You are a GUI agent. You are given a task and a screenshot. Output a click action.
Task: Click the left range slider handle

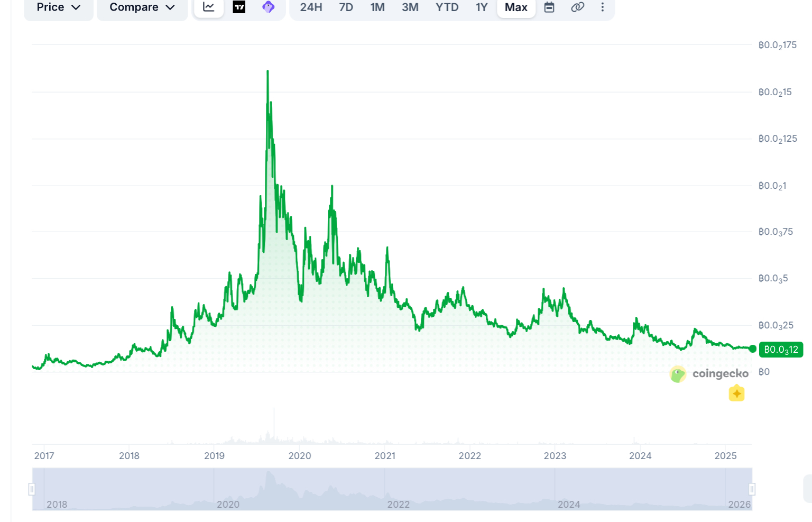[x=32, y=489]
